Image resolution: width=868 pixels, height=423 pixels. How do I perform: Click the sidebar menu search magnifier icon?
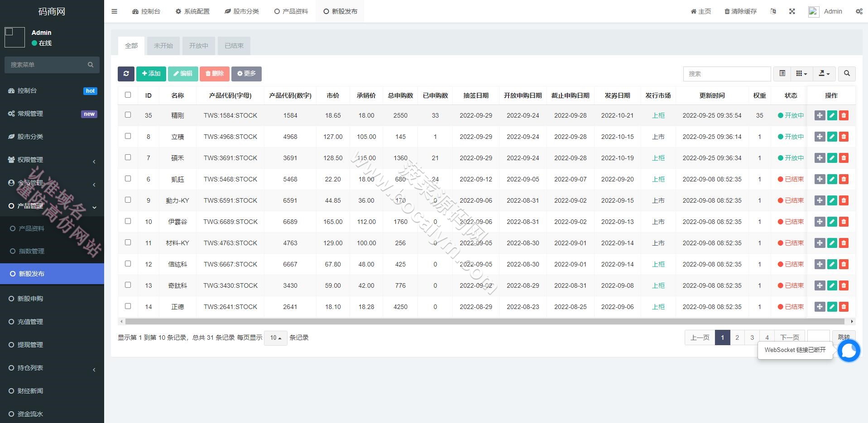(91, 65)
